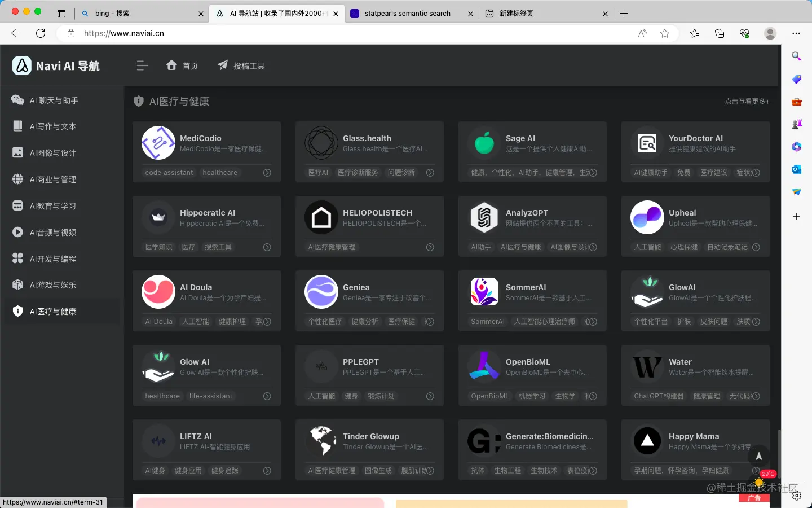Click the browser back arrow

tap(16, 33)
